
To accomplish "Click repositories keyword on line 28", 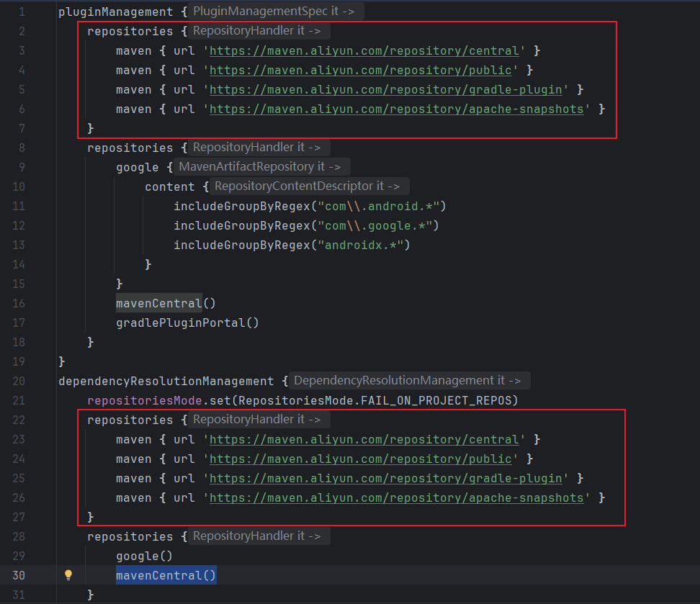I will (x=130, y=536).
